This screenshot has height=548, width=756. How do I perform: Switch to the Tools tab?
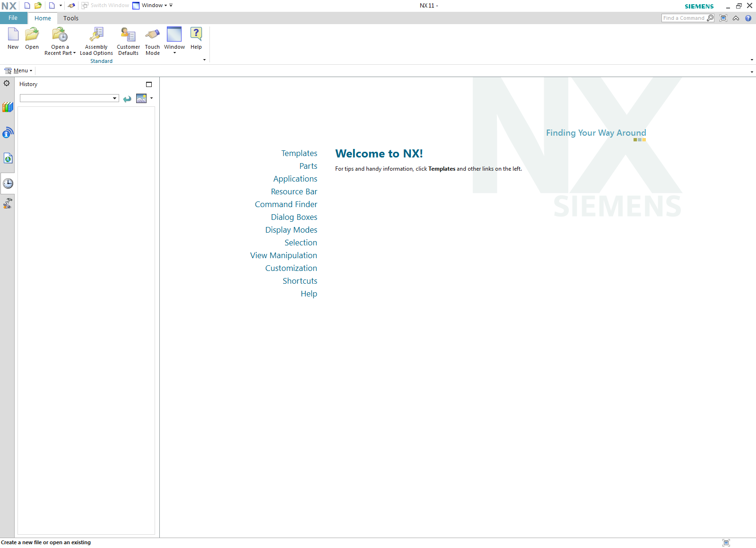[x=71, y=18]
